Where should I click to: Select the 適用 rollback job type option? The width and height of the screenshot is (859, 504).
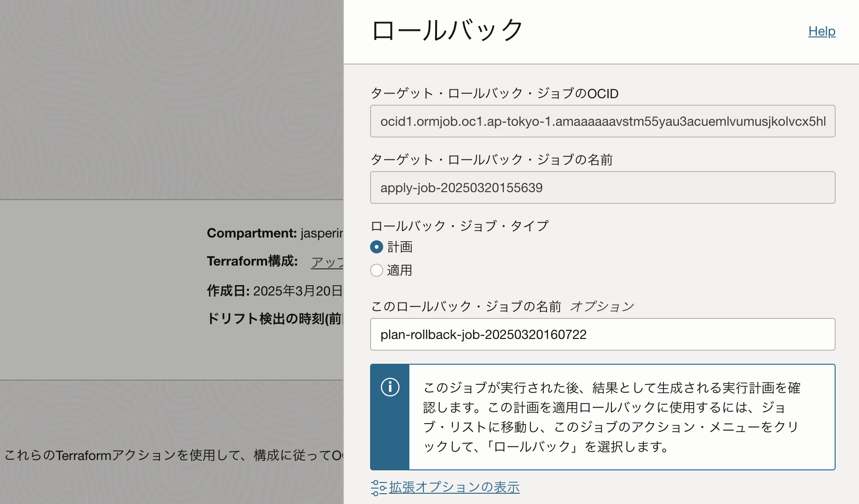(376, 270)
